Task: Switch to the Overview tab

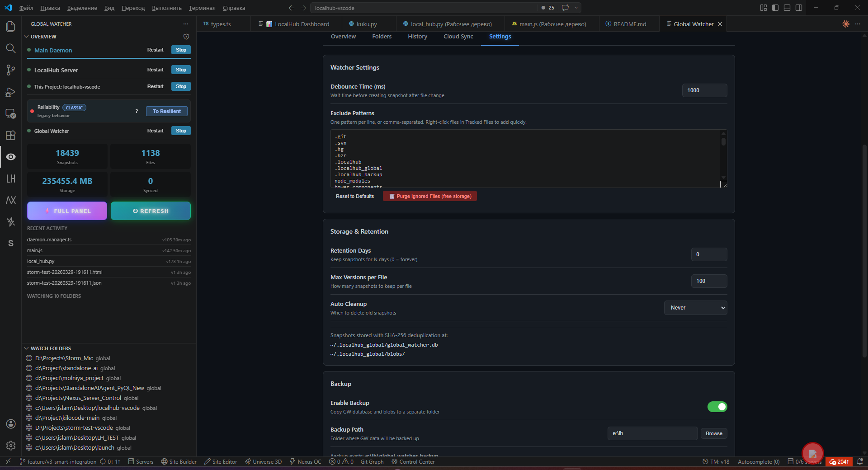Action: pyautogui.click(x=343, y=37)
